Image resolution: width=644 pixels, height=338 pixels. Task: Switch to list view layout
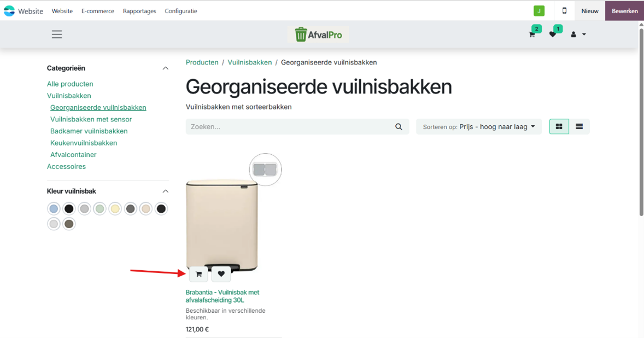click(x=579, y=127)
